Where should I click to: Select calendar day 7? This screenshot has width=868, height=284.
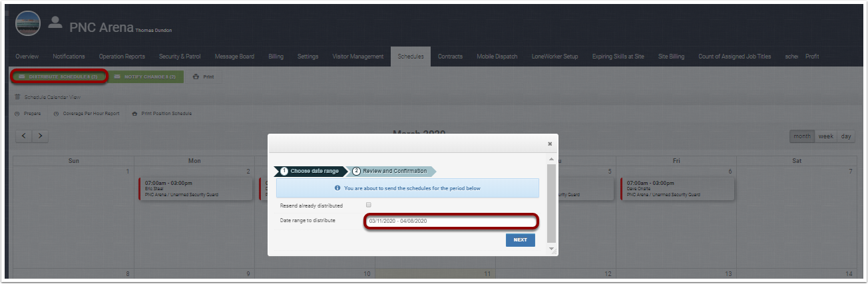850,172
